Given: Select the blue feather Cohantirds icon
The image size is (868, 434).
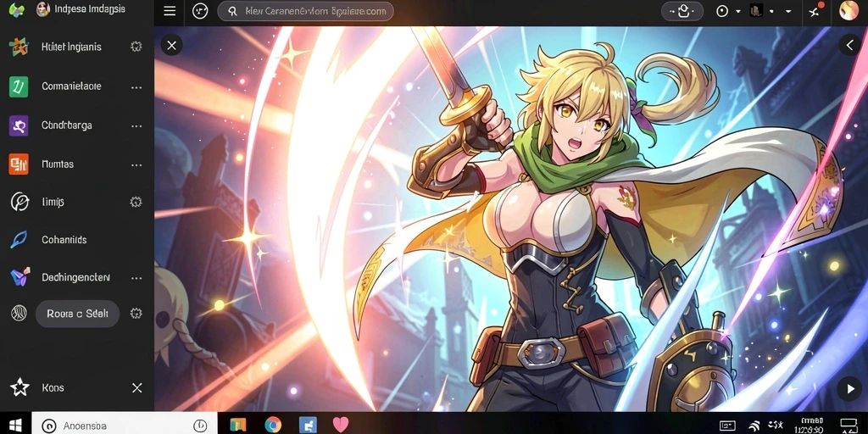Looking at the screenshot, I should (x=19, y=240).
